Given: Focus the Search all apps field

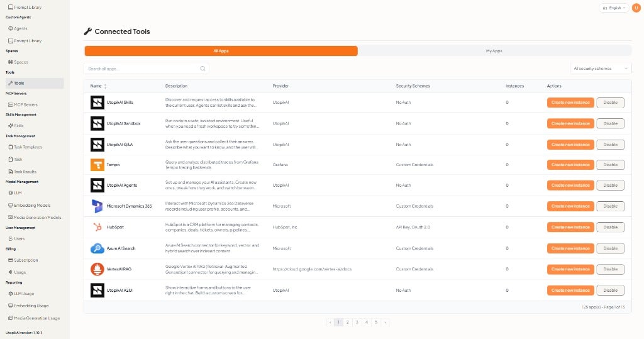Looking at the screenshot, I should tap(146, 69).
